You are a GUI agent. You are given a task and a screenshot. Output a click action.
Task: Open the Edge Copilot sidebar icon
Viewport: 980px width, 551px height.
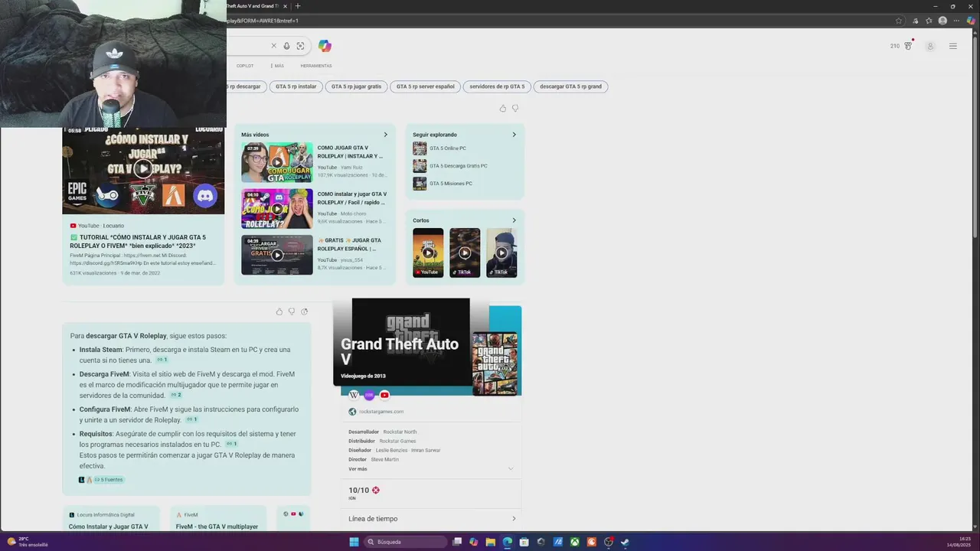[971, 21]
